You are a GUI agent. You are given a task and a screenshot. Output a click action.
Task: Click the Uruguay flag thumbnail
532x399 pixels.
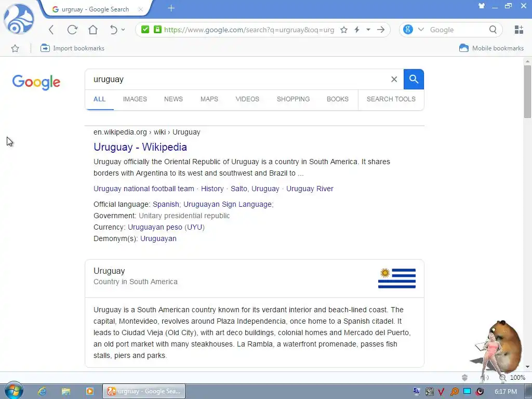[397, 278]
